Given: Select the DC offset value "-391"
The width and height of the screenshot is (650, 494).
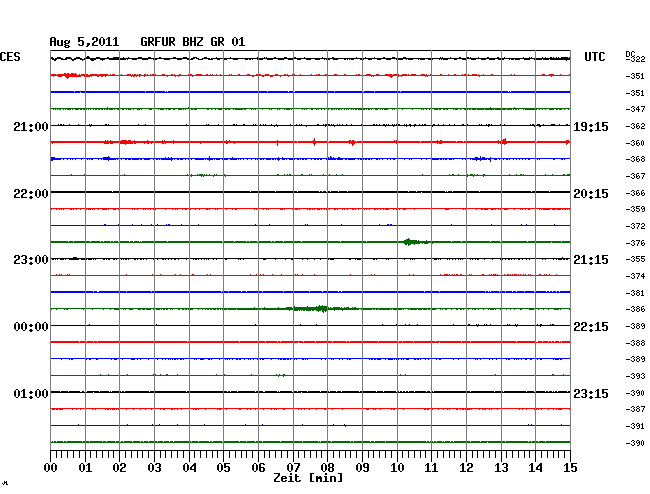Looking at the screenshot, I should (x=635, y=426).
